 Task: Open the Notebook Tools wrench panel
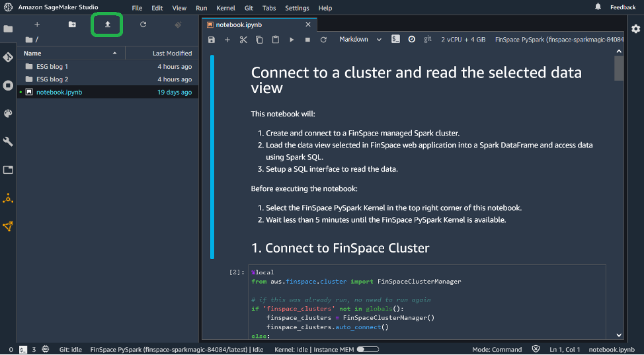[8, 141]
